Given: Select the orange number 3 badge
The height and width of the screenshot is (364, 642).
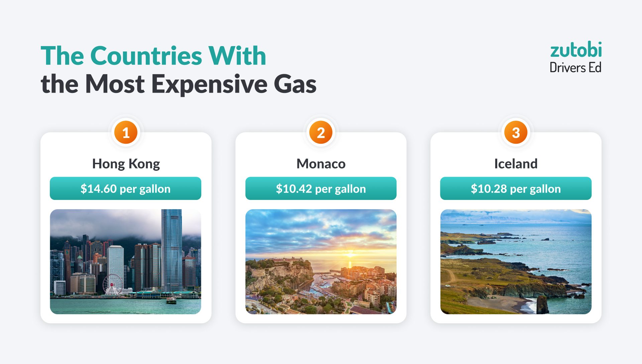Looking at the screenshot, I should [516, 133].
